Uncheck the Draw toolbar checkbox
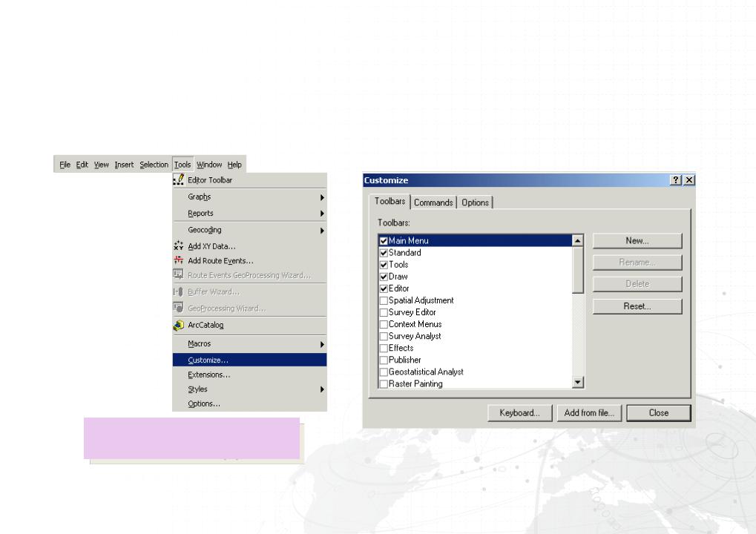The width and height of the screenshot is (756, 534). [384, 277]
